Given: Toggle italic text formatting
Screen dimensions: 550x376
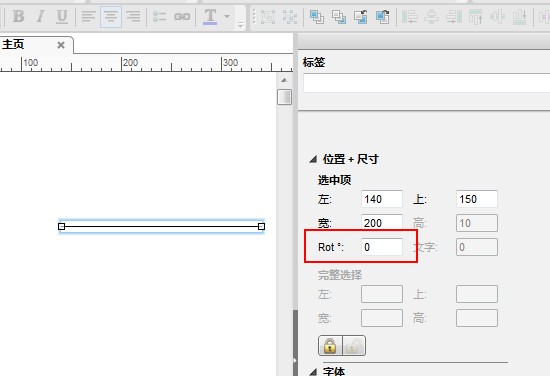Looking at the screenshot, I should (x=41, y=16).
